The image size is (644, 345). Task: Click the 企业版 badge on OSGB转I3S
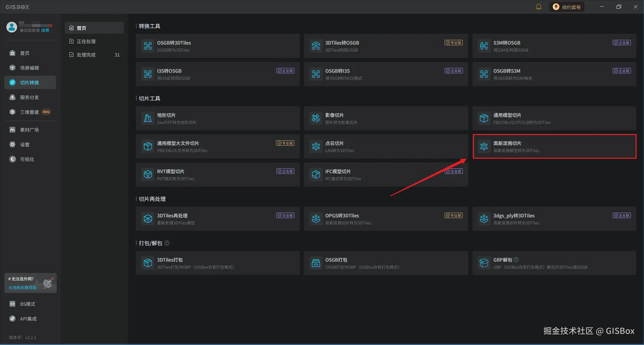pyautogui.click(x=453, y=71)
